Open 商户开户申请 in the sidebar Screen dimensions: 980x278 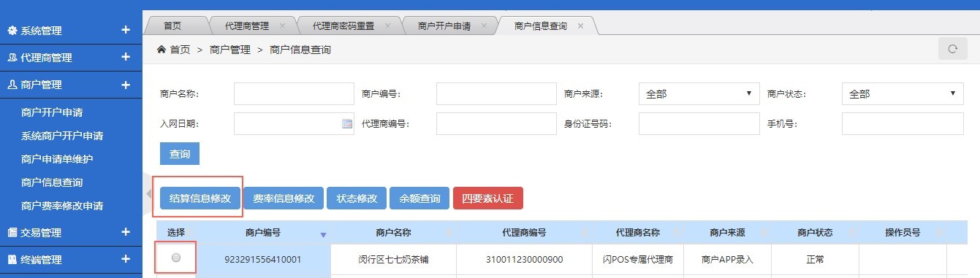52,112
